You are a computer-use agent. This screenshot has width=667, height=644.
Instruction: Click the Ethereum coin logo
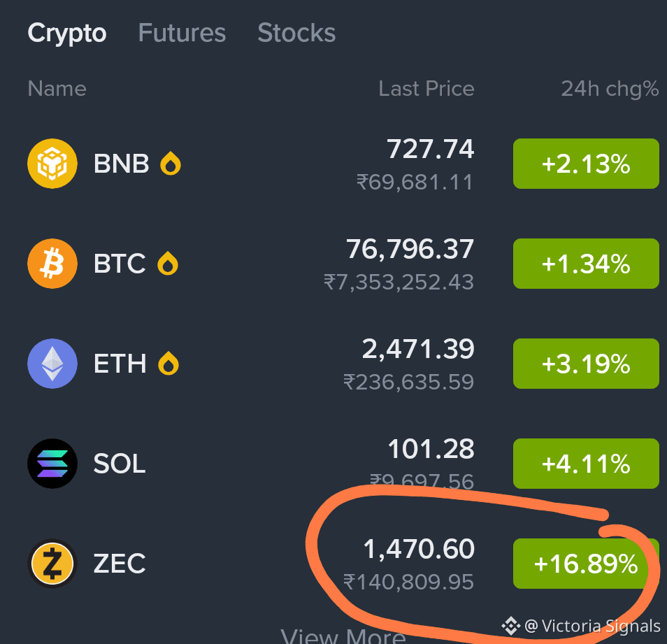52,364
